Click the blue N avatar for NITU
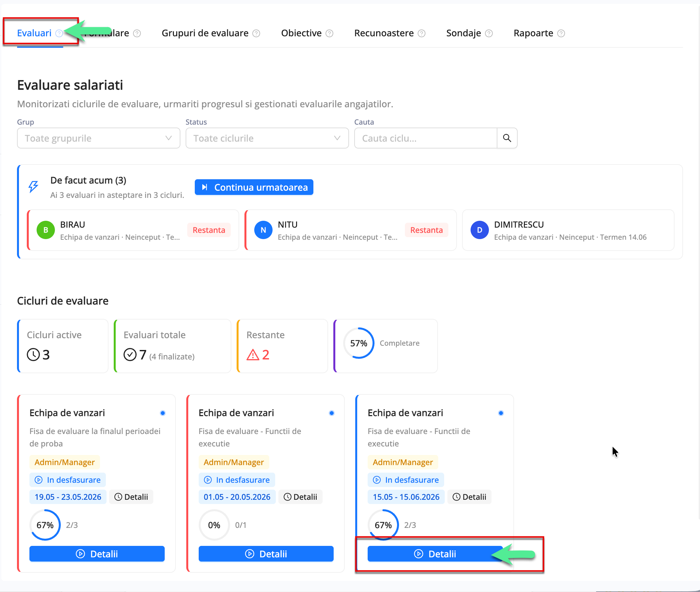This screenshot has height=592, width=700. pyautogui.click(x=263, y=230)
